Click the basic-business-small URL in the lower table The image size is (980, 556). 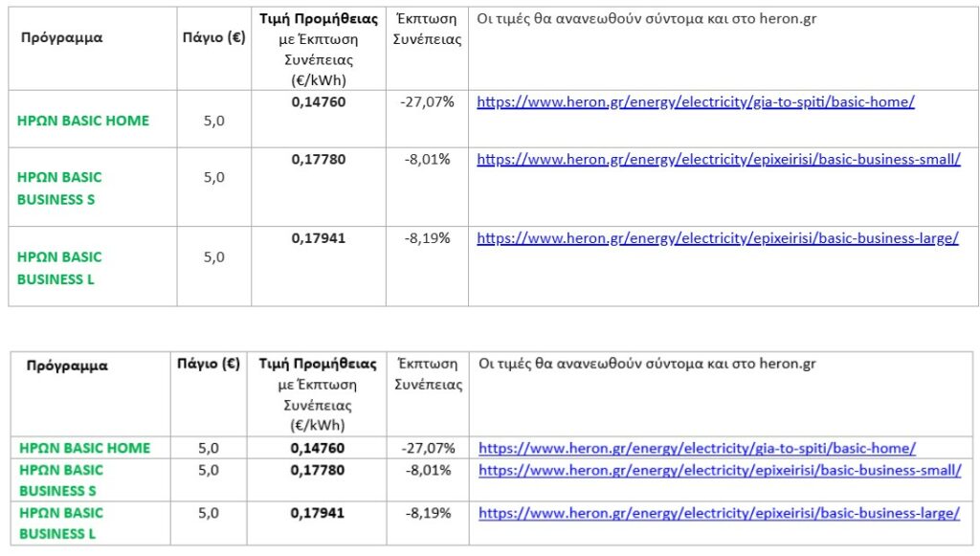pos(720,470)
